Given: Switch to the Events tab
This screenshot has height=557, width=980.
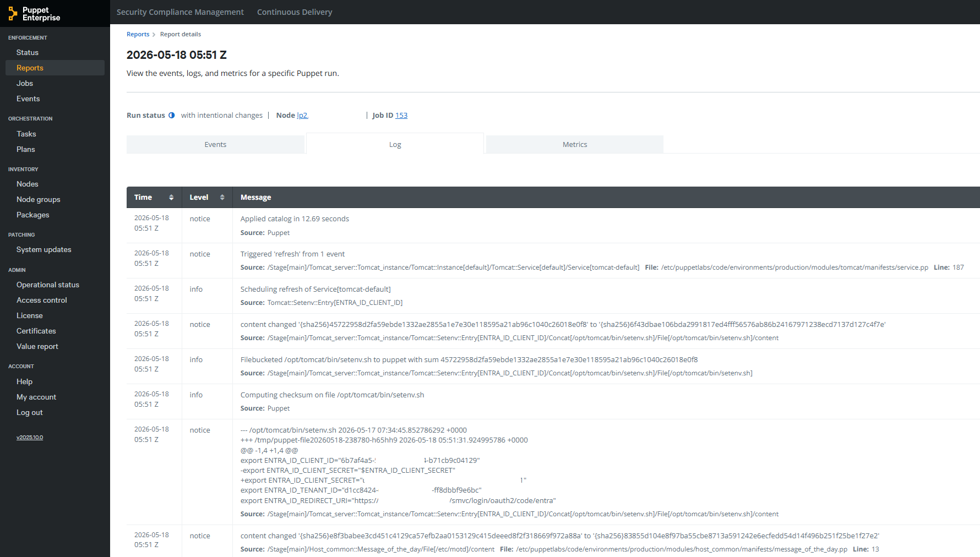Looking at the screenshot, I should (215, 144).
